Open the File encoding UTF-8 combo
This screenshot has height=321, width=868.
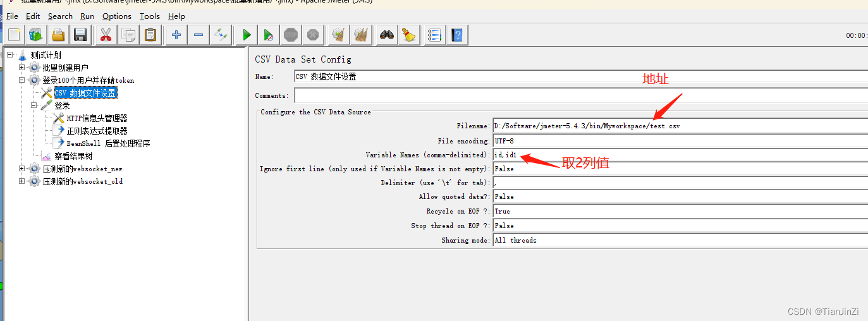[x=680, y=141]
